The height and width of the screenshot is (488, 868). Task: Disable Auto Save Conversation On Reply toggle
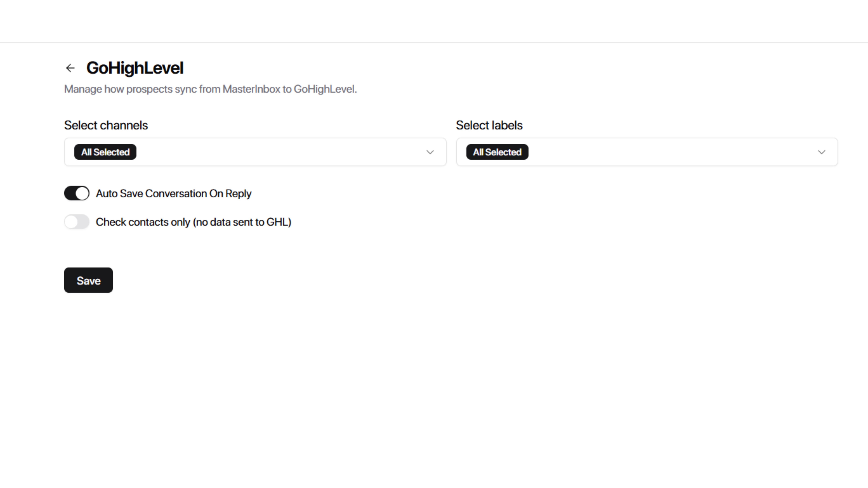77,193
